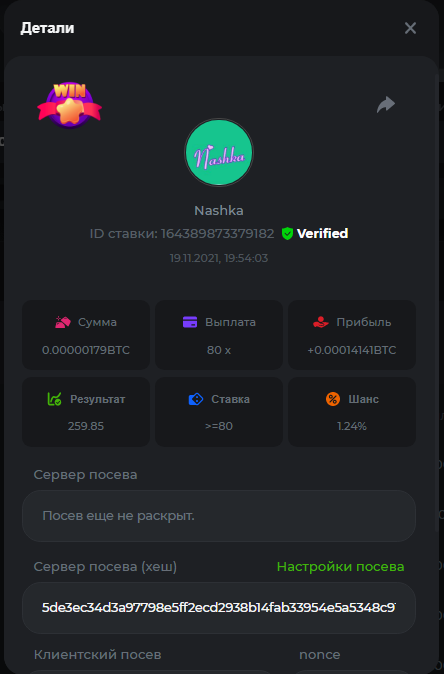Click the green Verified shield icon
The height and width of the screenshot is (674, 444).
tap(287, 233)
